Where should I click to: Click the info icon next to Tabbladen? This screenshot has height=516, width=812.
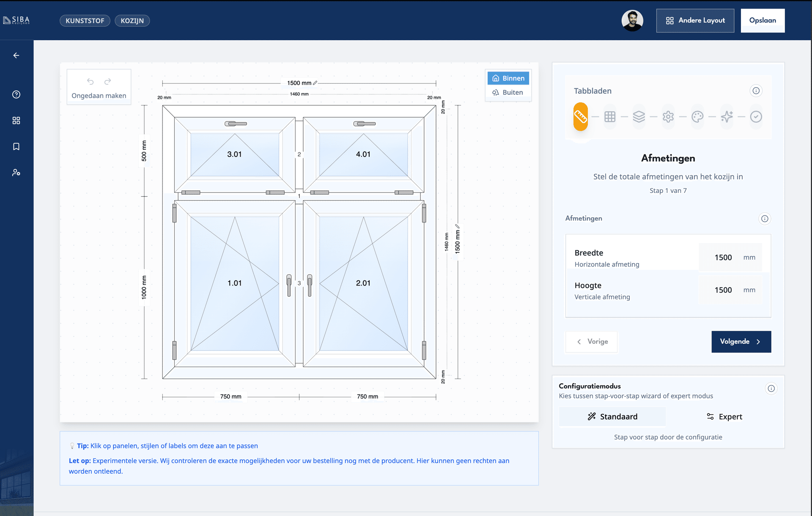click(x=756, y=91)
